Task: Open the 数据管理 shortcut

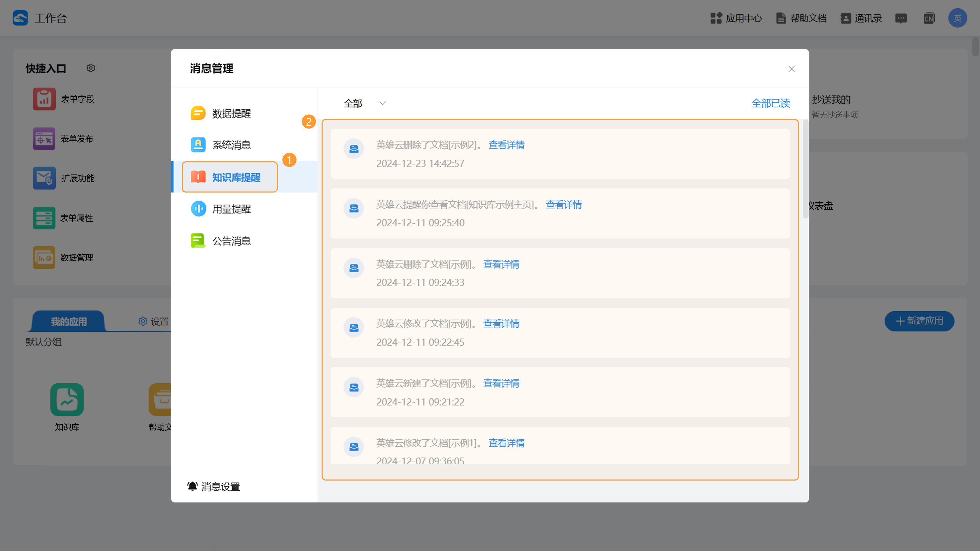Action: coord(63,258)
